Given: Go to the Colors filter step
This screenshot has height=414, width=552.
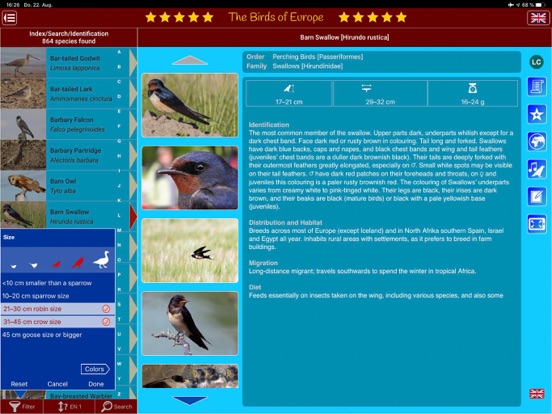Looking at the screenshot, I should point(95,369).
